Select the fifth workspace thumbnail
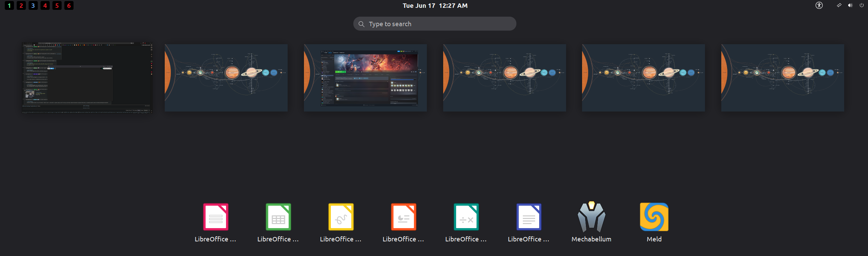This screenshot has height=256, width=868. point(643,78)
